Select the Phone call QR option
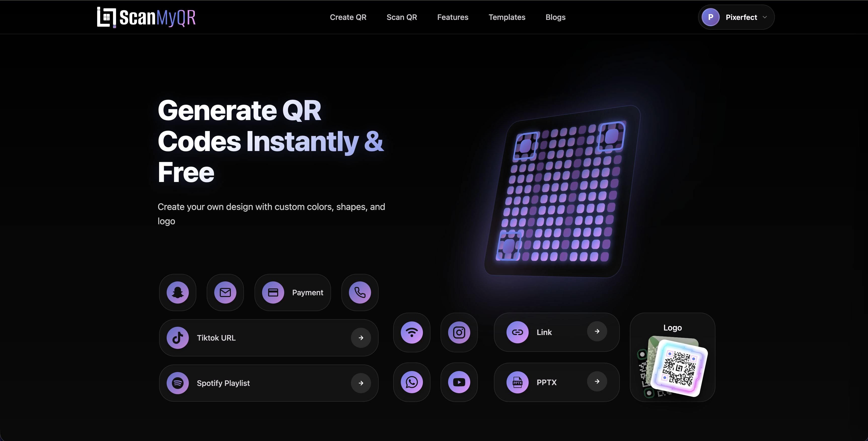The width and height of the screenshot is (868, 441). (359, 292)
